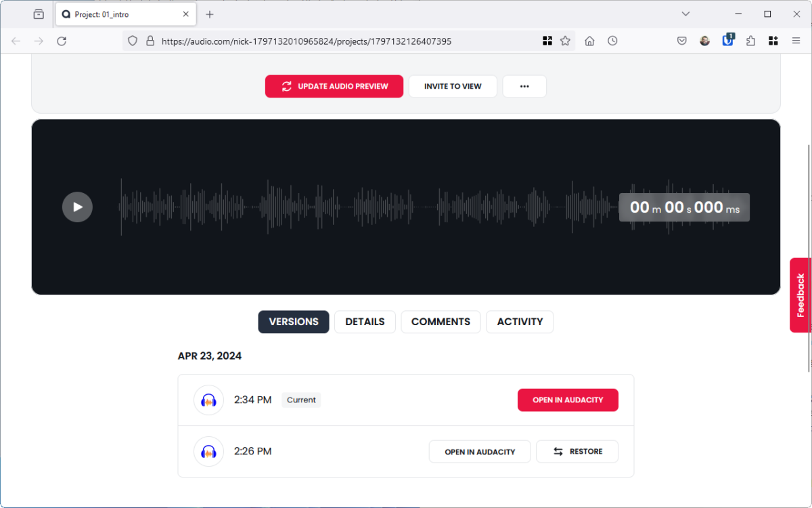Open the ellipsis more-options menu

point(524,86)
